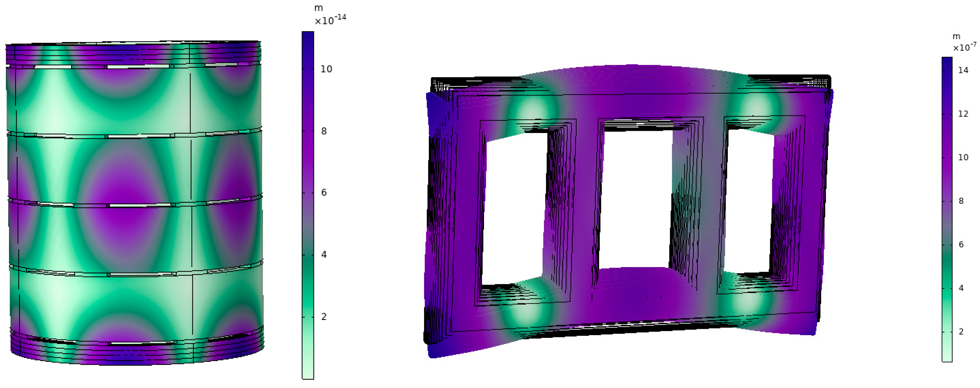The height and width of the screenshot is (388, 980).
Task: Click the '12' tick on right legend
Action: pos(963,114)
